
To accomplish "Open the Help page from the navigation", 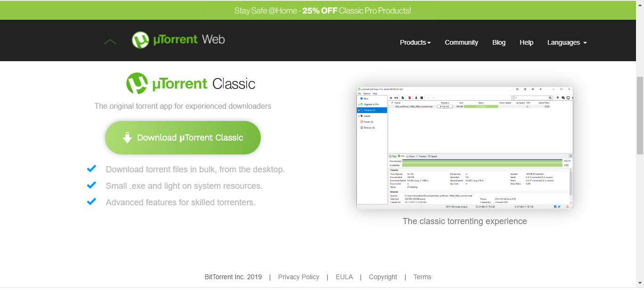I will 527,42.
